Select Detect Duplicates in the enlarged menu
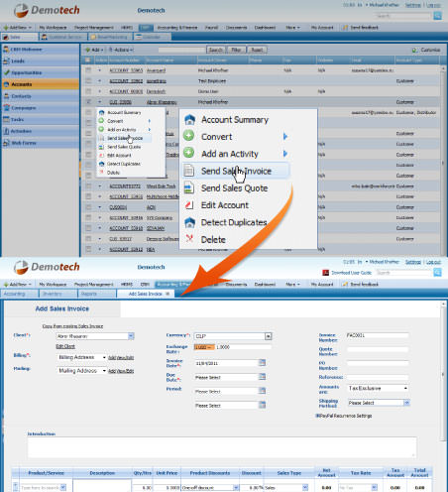 pyautogui.click(x=234, y=222)
